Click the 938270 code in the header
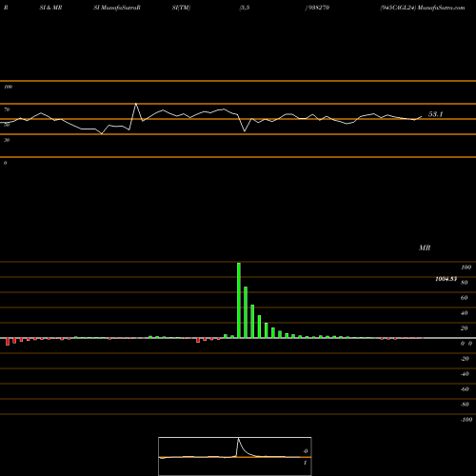 (318, 8)
